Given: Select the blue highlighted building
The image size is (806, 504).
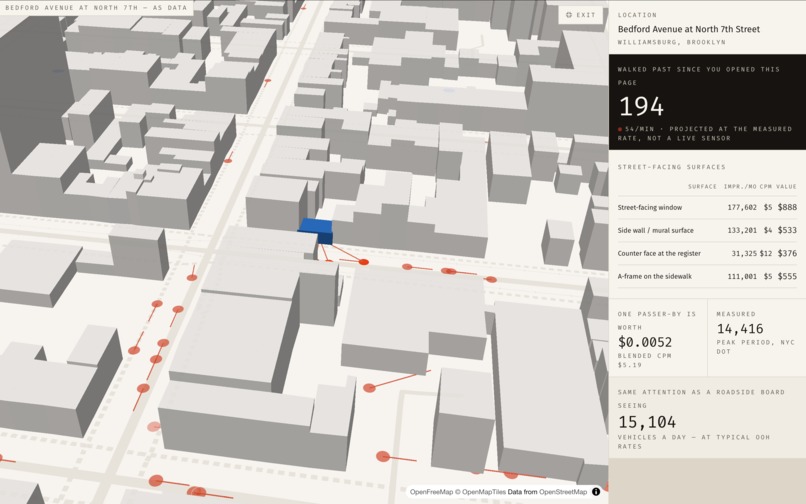Looking at the screenshot, I should tap(317, 230).
